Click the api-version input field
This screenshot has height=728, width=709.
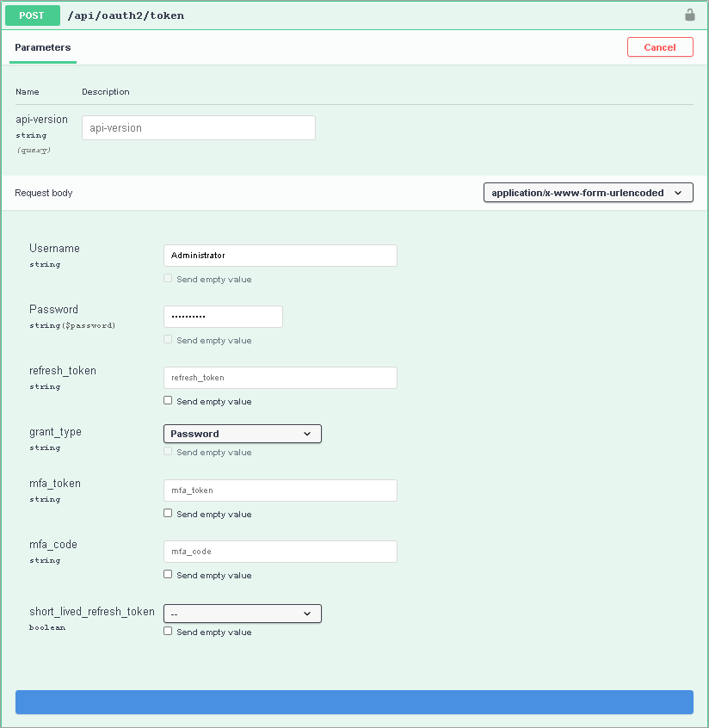(x=199, y=127)
